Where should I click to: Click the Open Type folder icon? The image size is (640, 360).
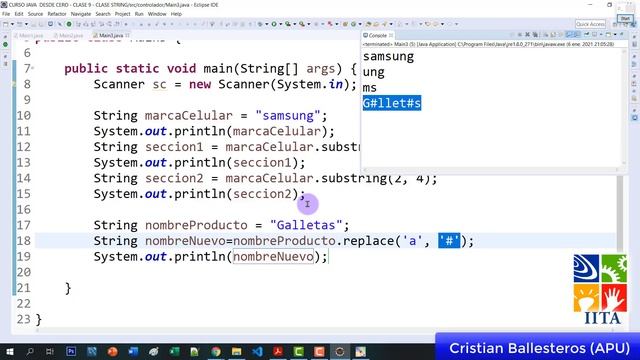(x=368, y=24)
